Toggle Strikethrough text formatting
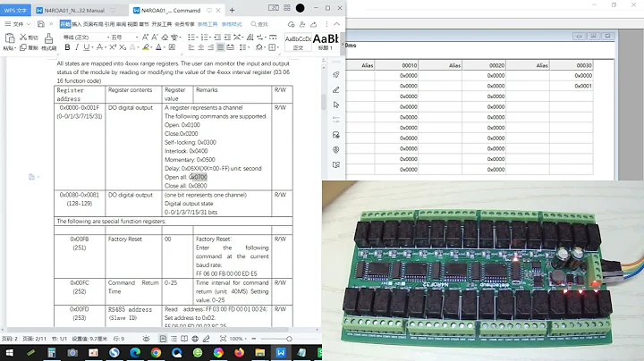 click(x=99, y=47)
